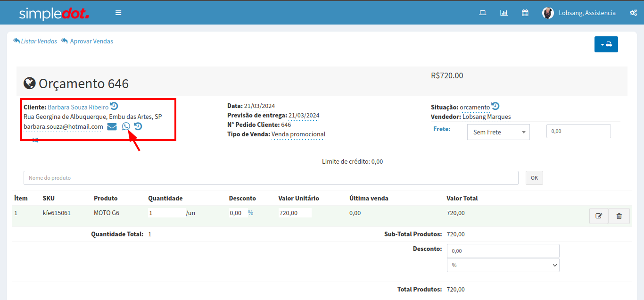Delete MOTO G6 item with trash icon
This screenshot has height=300, width=644.
pos(619,216)
